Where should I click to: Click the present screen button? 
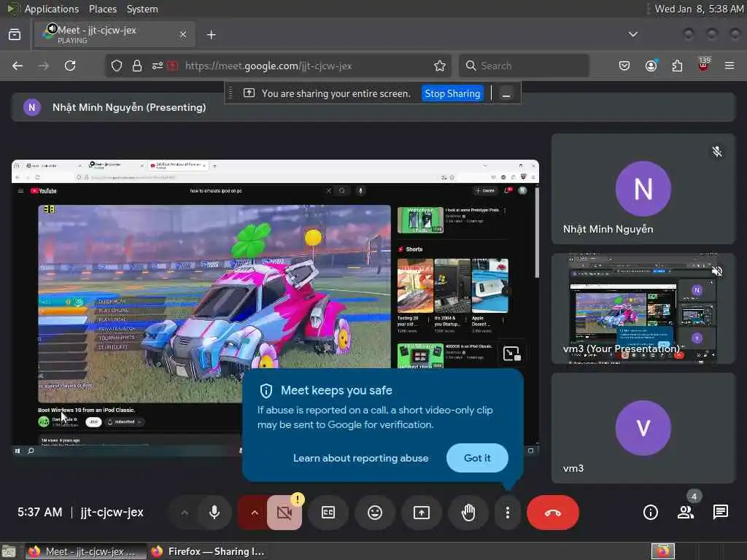tap(422, 513)
